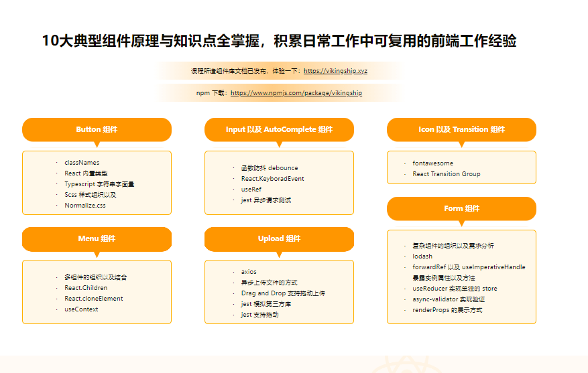Viewport: 588px width, 373px height.
Task: Open the npmjs vikingship package link
Action: coord(296,93)
